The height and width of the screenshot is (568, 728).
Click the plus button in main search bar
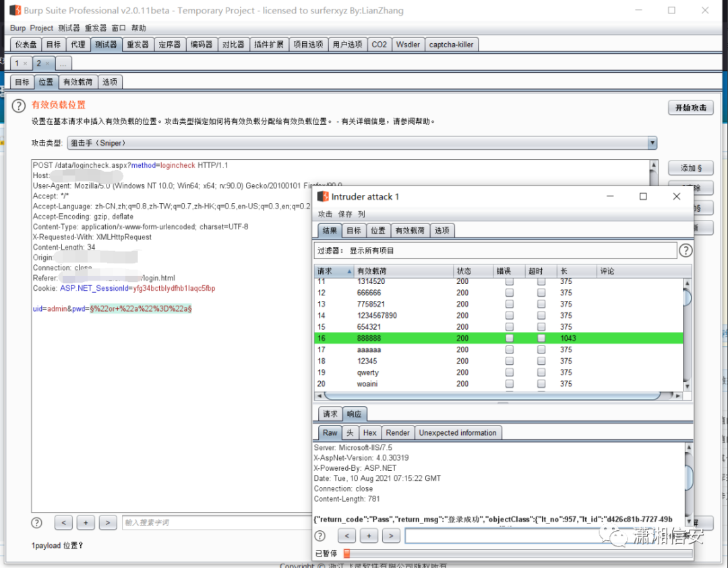point(86,523)
